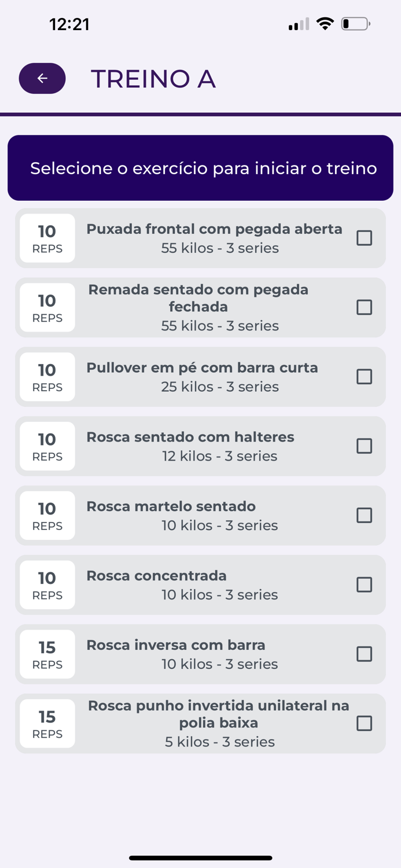Viewport: 401px width, 868px height.
Task: Tap the Wi-Fi icon in status bar
Action: coord(326,24)
